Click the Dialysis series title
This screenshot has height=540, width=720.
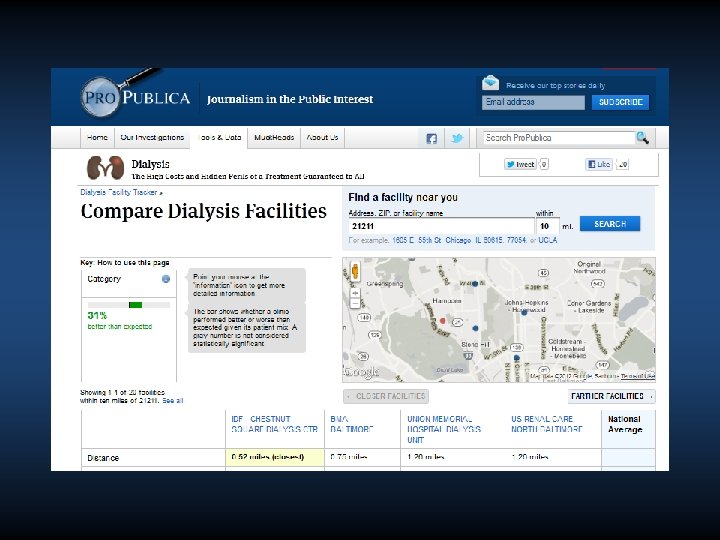pos(150,164)
